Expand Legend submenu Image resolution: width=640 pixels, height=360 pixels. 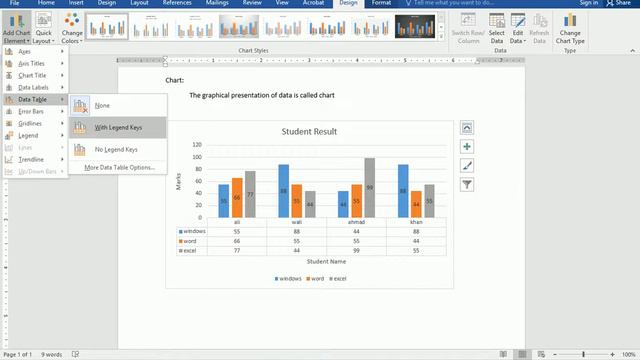[35, 135]
